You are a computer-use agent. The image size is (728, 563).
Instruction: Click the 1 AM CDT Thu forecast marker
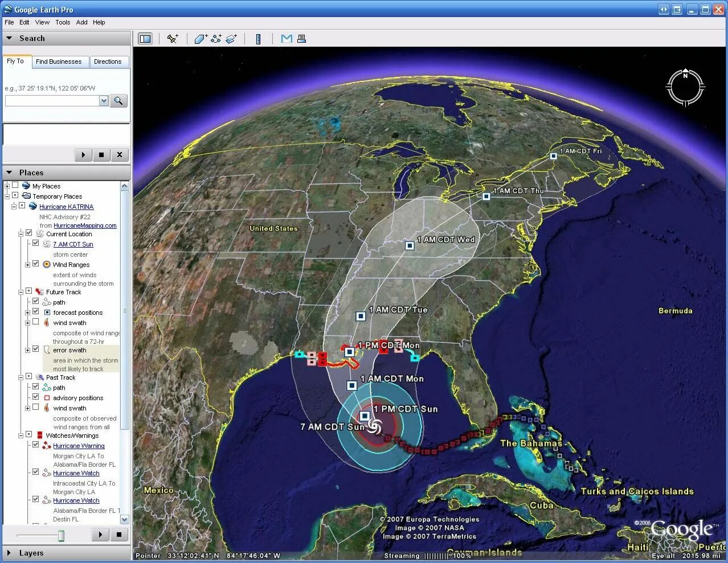[486, 196]
